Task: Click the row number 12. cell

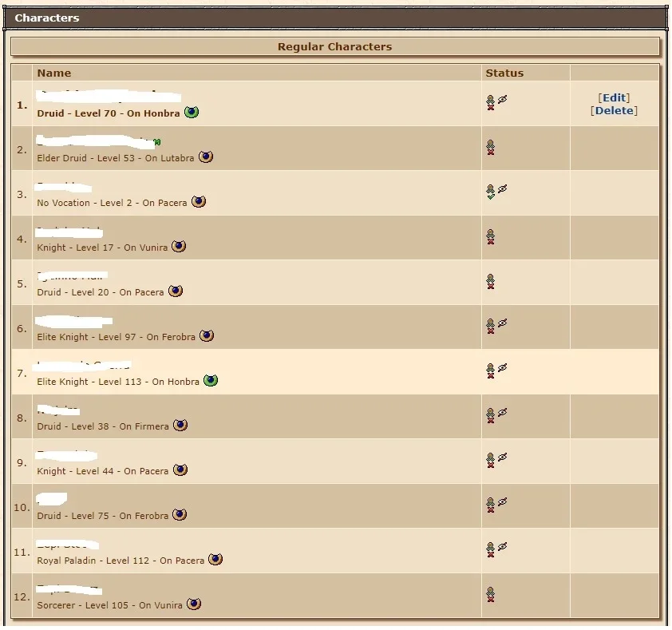Action: pos(22,596)
